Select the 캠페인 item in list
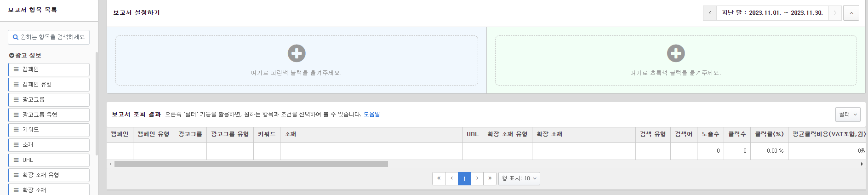The height and width of the screenshot is (195, 868). pyautogui.click(x=49, y=69)
